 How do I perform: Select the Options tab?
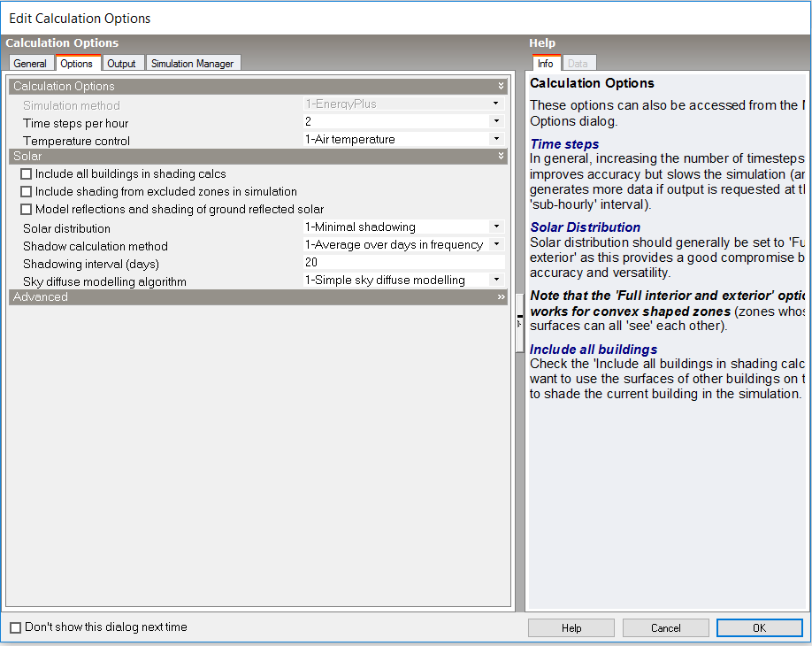coord(76,63)
